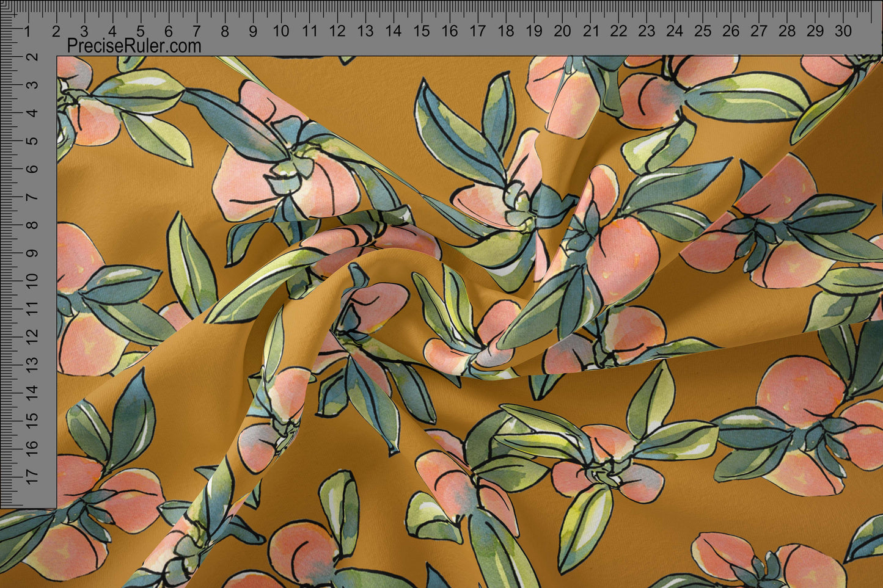
Task: Click the number 1 on the horizontal ruler
Action: 27,31
